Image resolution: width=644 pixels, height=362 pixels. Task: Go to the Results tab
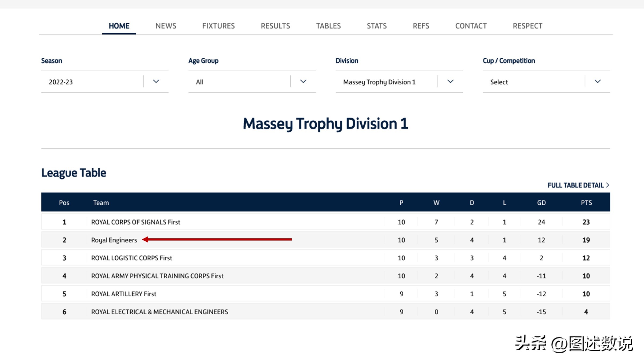point(275,26)
